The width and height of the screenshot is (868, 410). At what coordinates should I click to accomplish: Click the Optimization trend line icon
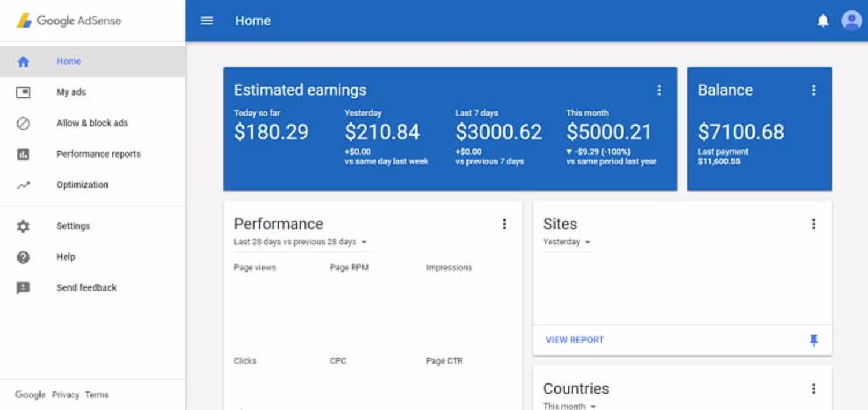click(x=23, y=185)
